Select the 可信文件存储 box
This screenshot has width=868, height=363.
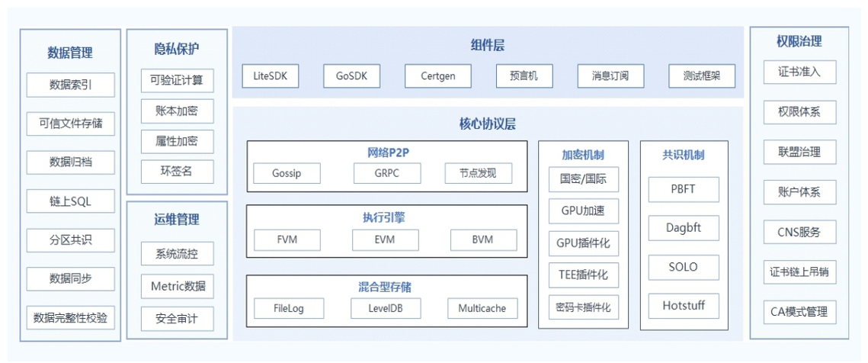point(70,124)
